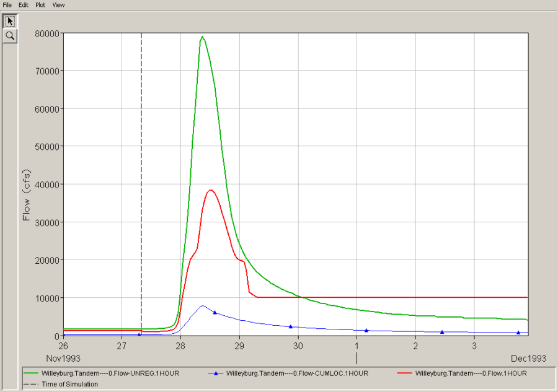Click the 29 date tick label
The height and width of the screenshot is (392, 558).
239,346
